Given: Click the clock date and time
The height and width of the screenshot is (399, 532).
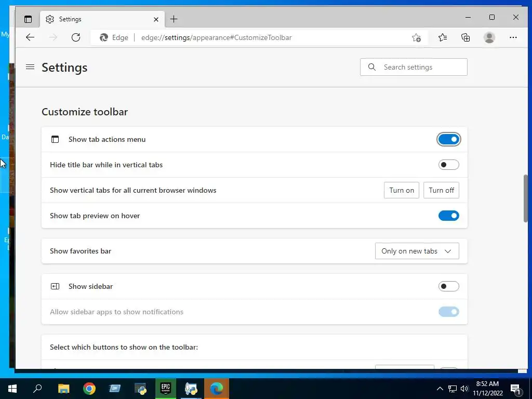Looking at the screenshot, I should coord(487,389).
